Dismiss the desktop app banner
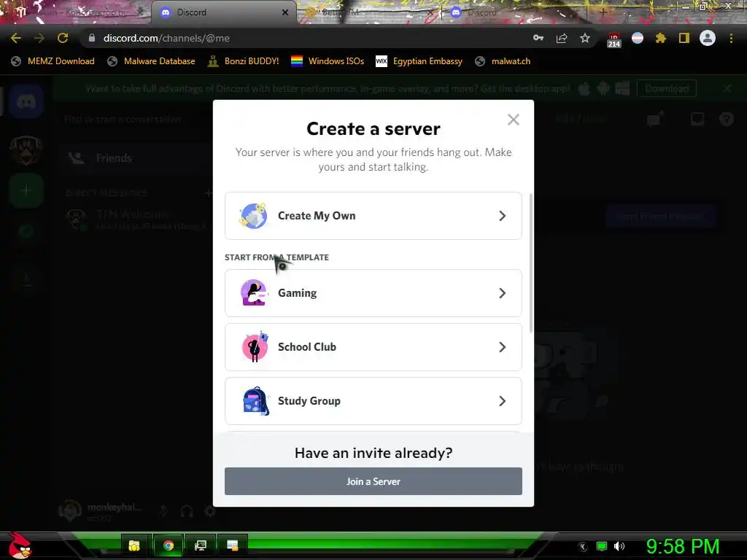The image size is (747, 560). point(727,88)
